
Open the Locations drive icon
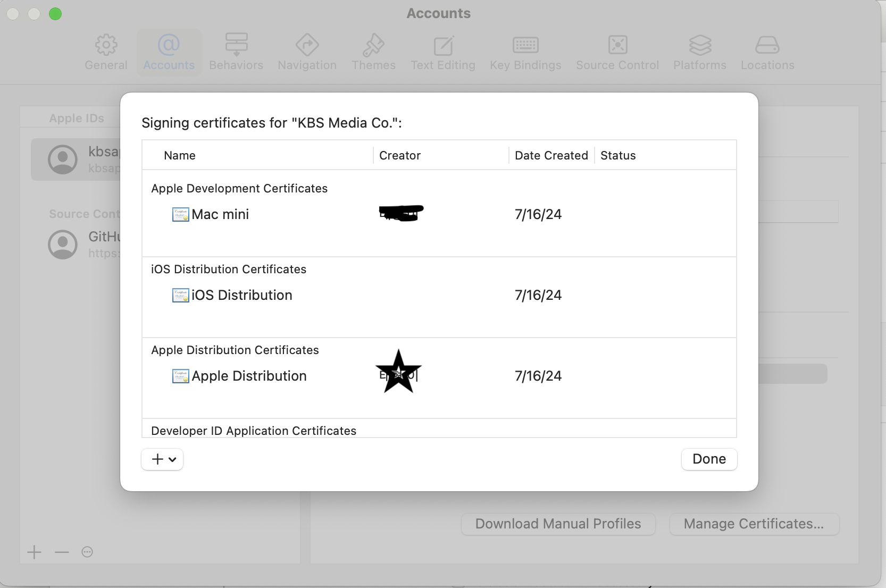pyautogui.click(x=767, y=45)
